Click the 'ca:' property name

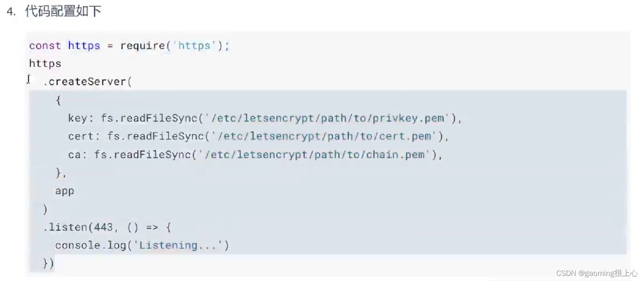77,155
